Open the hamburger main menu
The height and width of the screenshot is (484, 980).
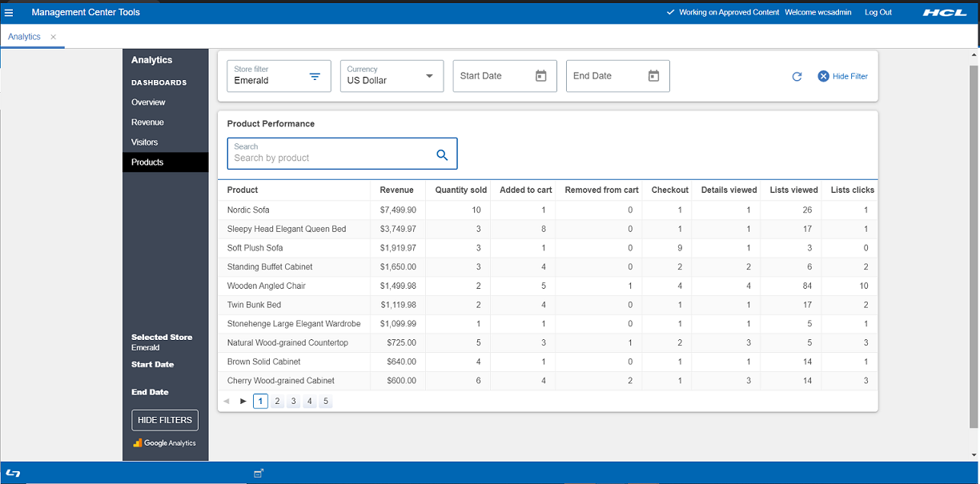click(x=9, y=12)
